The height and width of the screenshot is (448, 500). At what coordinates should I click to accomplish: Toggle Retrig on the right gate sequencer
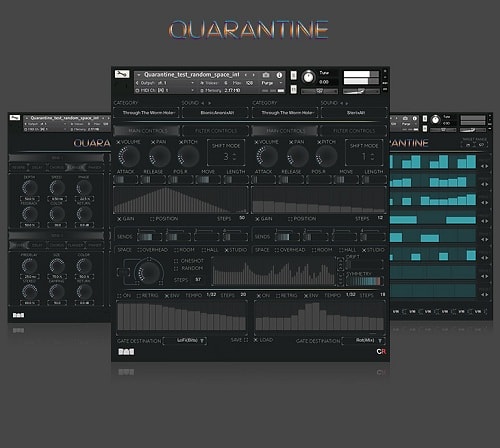(x=278, y=296)
